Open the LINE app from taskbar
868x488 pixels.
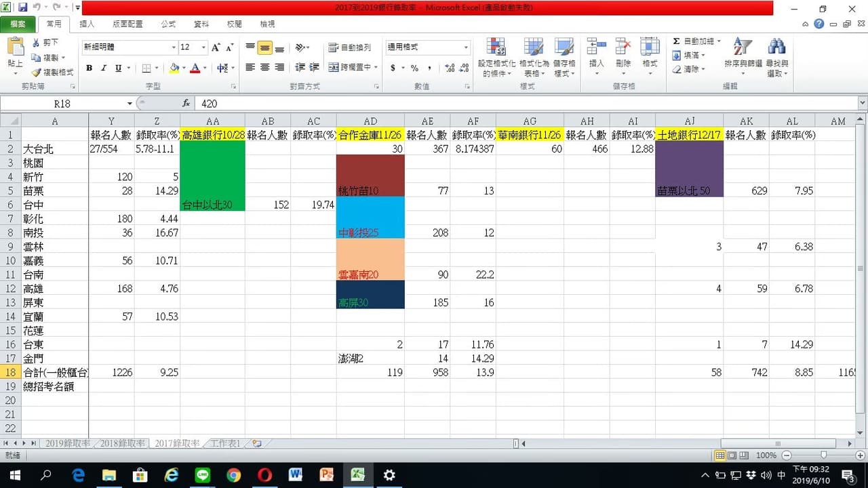202,475
